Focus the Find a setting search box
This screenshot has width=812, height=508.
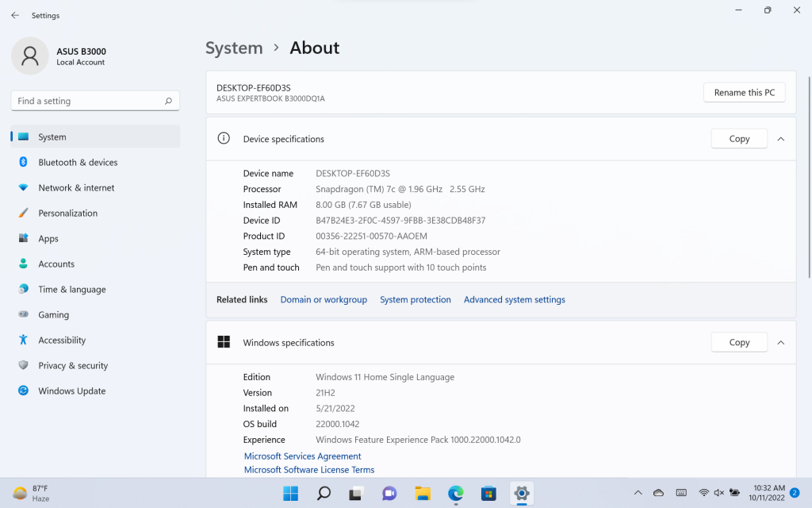[x=95, y=101]
